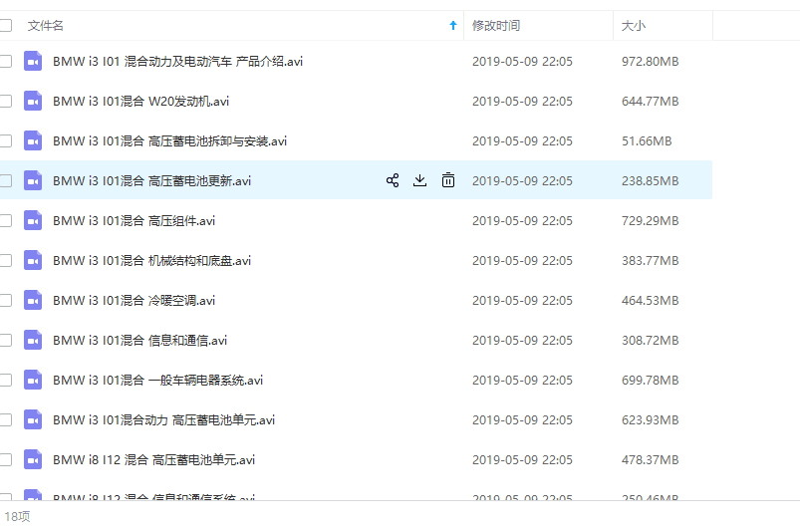
Task: Click the 18项 item count in status bar
Action: (17, 517)
